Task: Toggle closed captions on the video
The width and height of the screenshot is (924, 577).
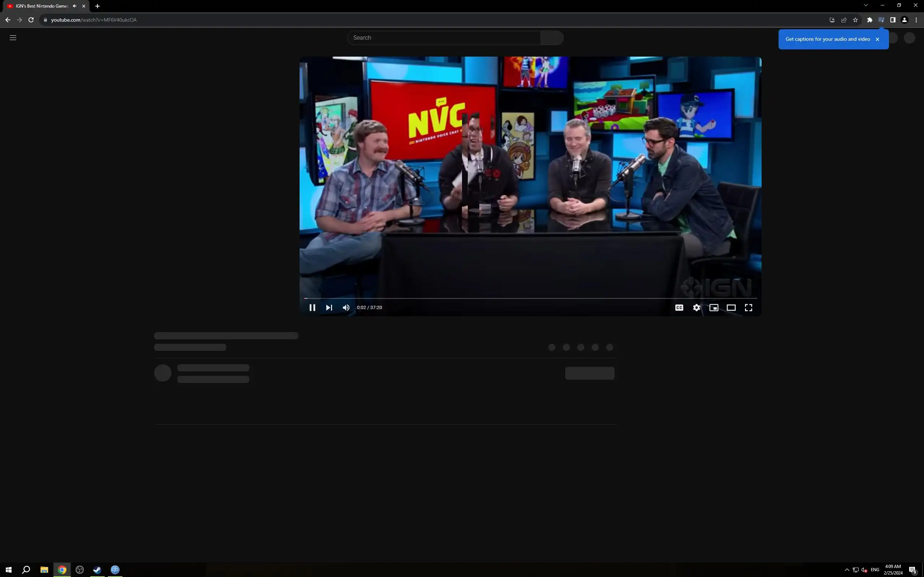Action: [x=679, y=308]
